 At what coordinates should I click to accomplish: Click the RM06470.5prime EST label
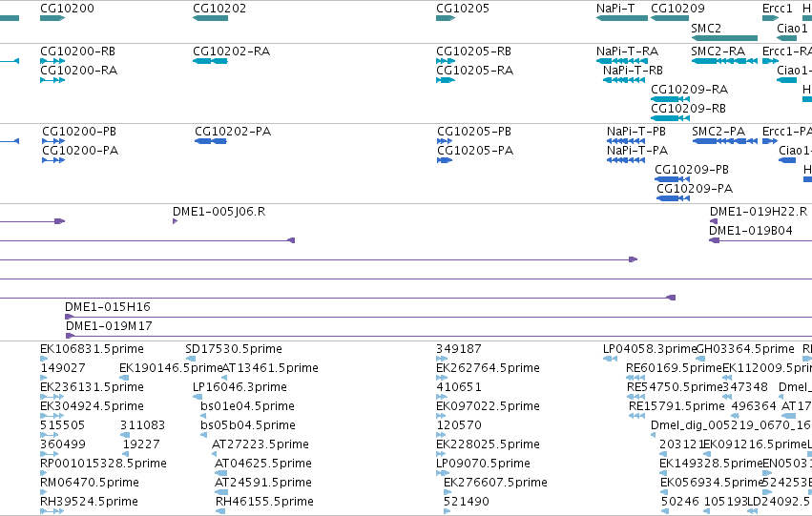click(x=89, y=484)
